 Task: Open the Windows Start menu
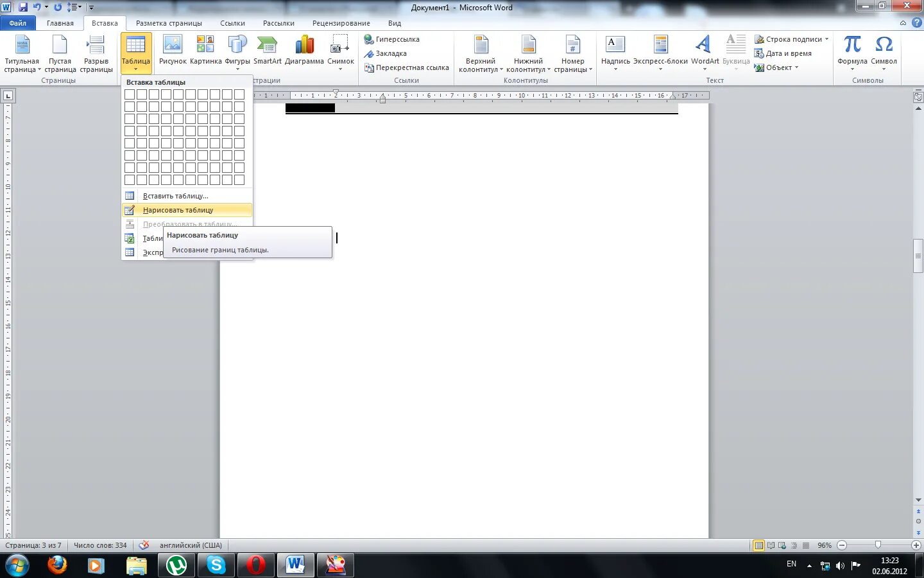17,566
